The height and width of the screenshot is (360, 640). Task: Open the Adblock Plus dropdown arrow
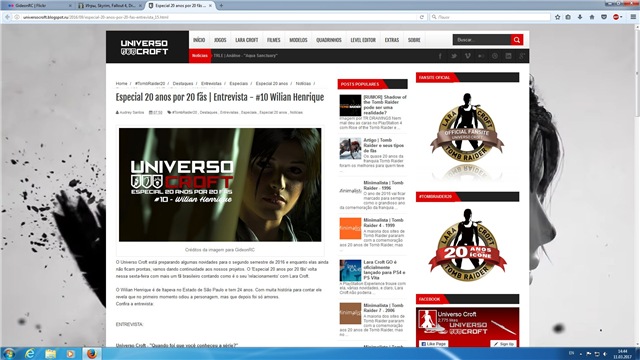(x=622, y=17)
